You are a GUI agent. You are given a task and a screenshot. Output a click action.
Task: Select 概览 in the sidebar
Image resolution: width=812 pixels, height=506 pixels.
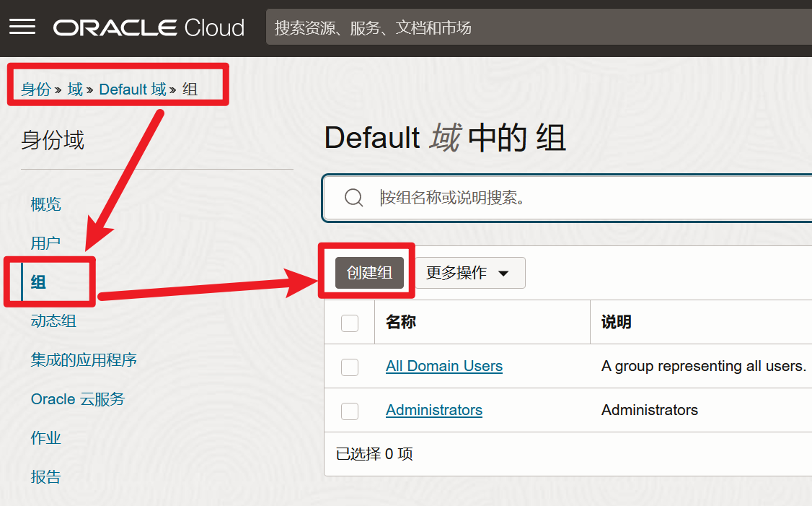coord(45,204)
